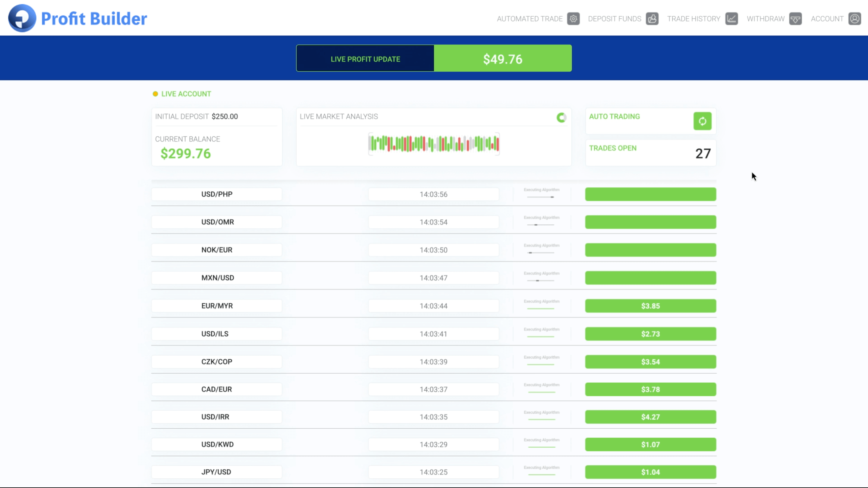Open the ACCOUNT menu item
Viewport: 868px width, 488px height.
pos(827,19)
